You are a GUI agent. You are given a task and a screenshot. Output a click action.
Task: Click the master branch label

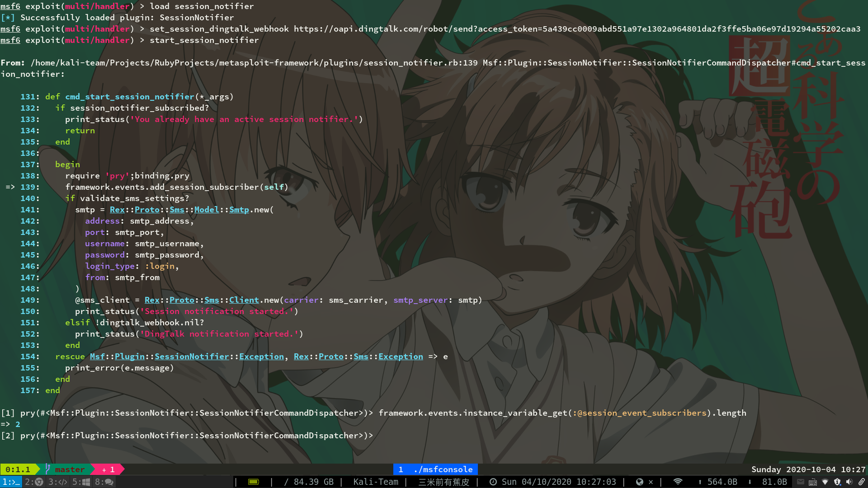70,469
